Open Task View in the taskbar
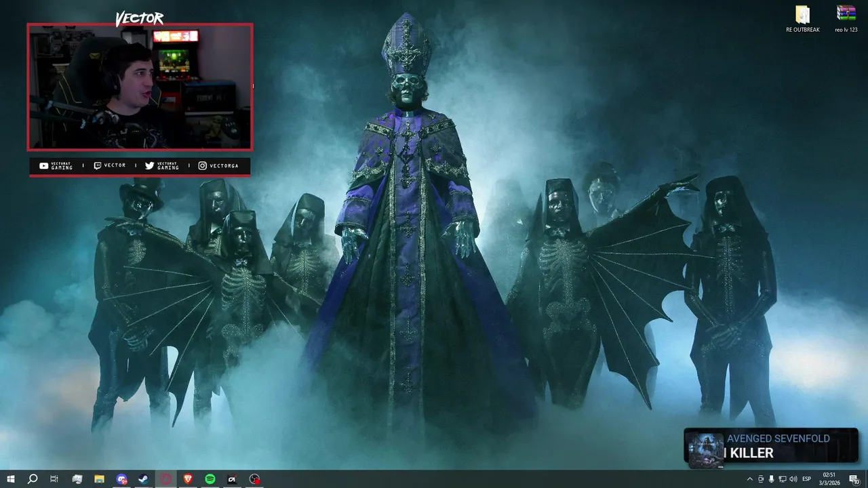Image resolution: width=868 pixels, height=488 pixels. (54, 479)
